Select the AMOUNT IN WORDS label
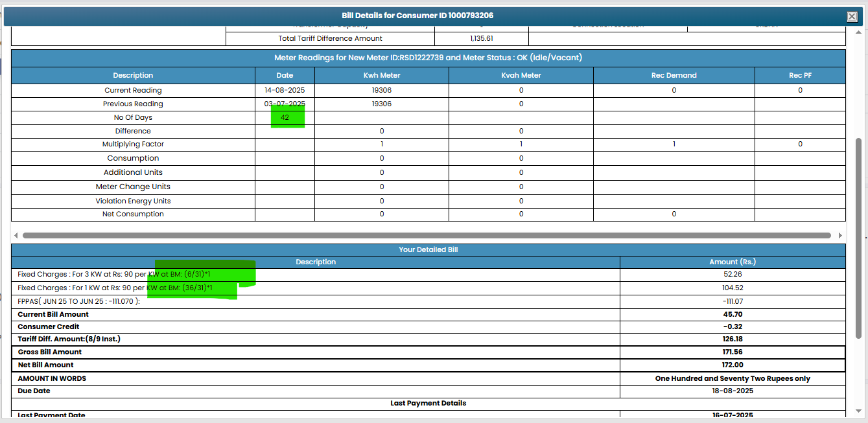Screen dimensions: 868x423 tap(52, 378)
